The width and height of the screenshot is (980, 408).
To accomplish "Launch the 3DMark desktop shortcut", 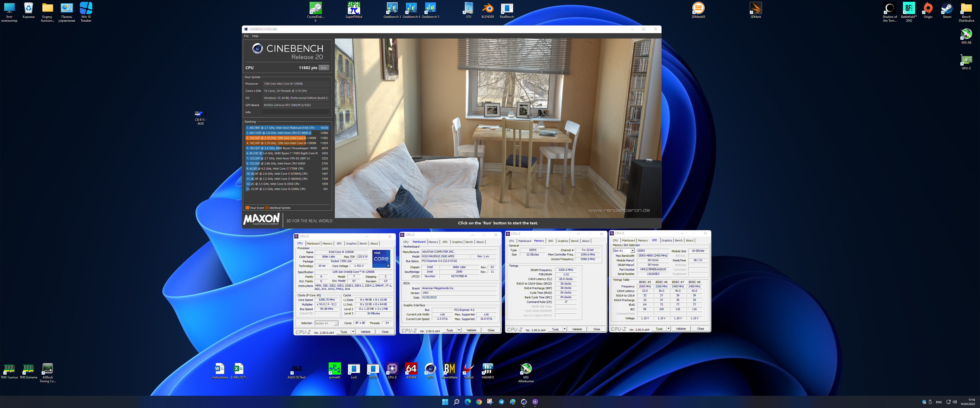I will [755, 10].
